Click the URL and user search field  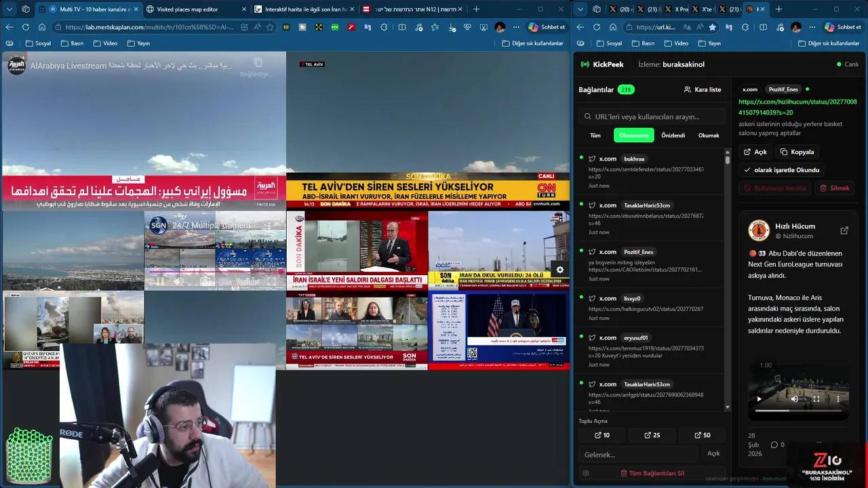click(x=652, y=117)
